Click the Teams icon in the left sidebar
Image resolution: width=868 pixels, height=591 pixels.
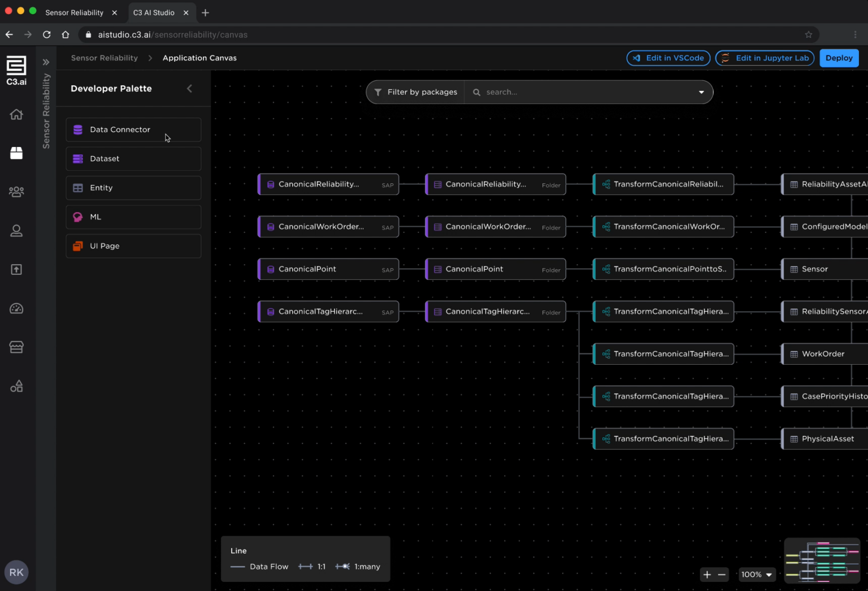pyautogui.click(x=16, y=192)
